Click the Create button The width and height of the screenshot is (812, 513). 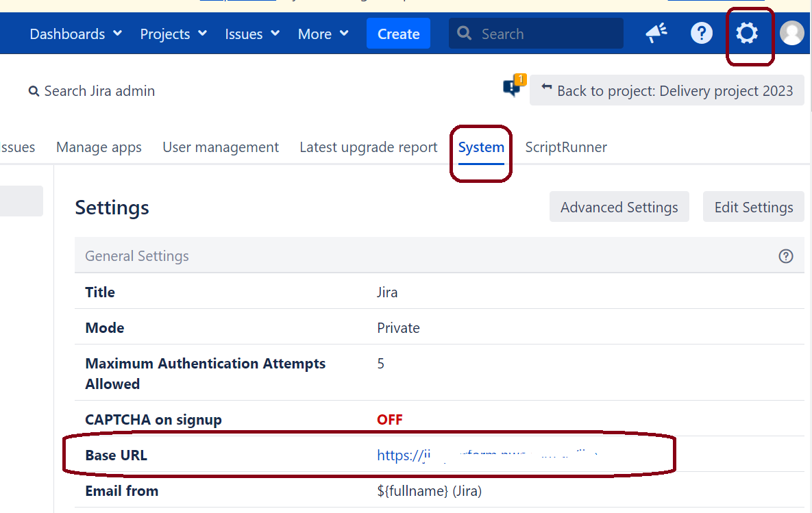click(x=398, y=33)
